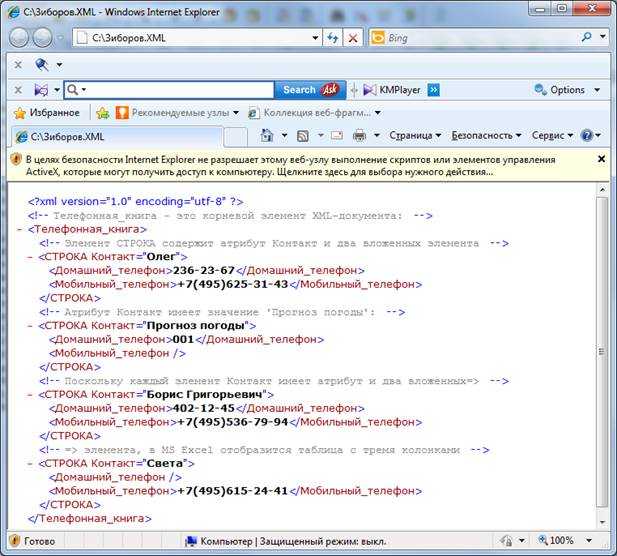Open the Безопасность menu

(x=486, y=136)
